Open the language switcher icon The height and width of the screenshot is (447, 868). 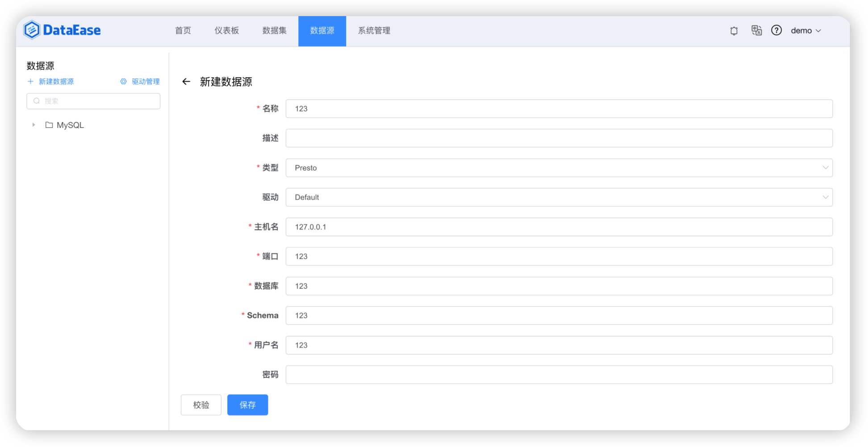coord(756,30)
